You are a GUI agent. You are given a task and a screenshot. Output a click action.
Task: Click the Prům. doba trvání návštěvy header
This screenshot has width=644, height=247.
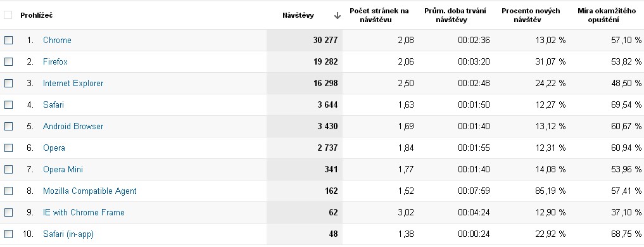coord(455,15)
